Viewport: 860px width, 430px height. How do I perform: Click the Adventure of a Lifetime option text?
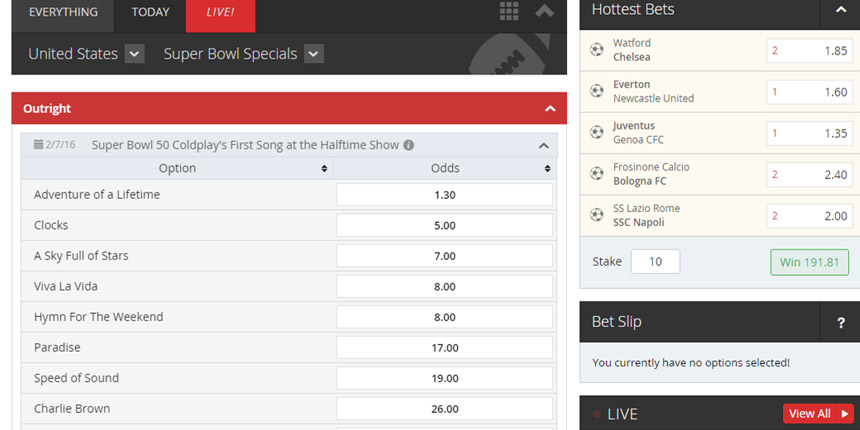(x=97, y=195)
